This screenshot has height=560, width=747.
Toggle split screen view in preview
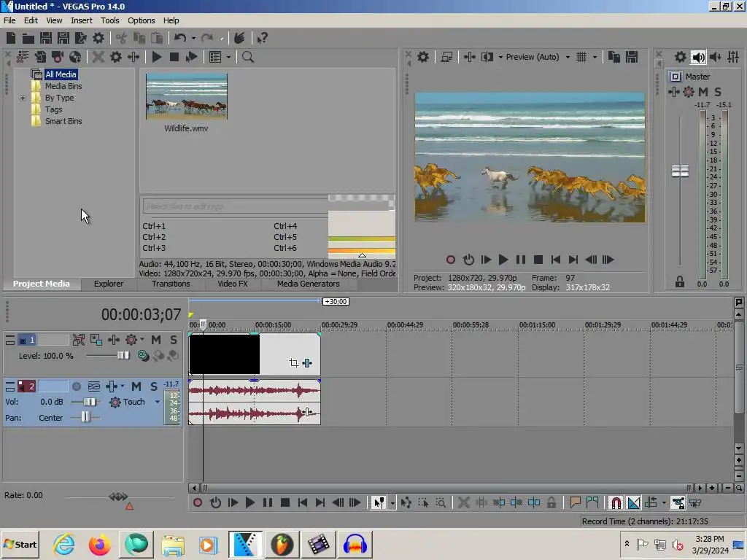point(487,57)
